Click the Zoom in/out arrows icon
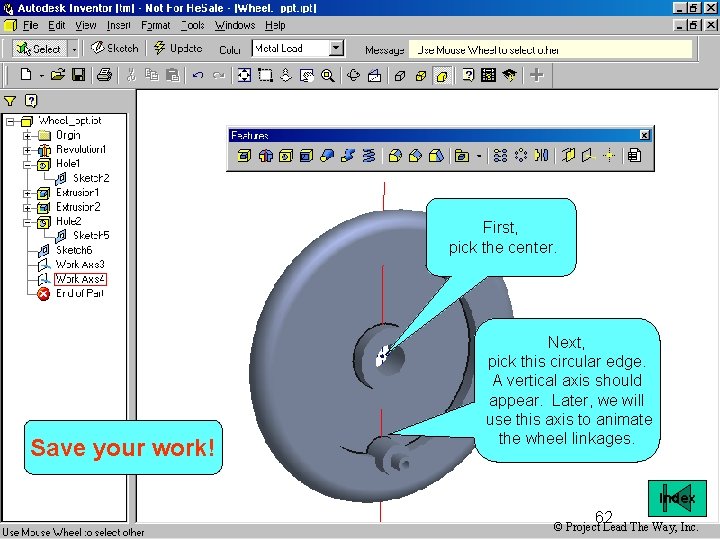Screen dimensions: 720x540 coord(286,75)
